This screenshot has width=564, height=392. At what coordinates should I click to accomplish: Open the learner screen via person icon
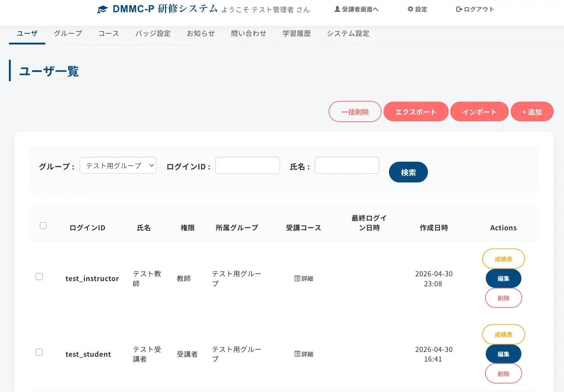pyautogui.click(x=337, y=9)
